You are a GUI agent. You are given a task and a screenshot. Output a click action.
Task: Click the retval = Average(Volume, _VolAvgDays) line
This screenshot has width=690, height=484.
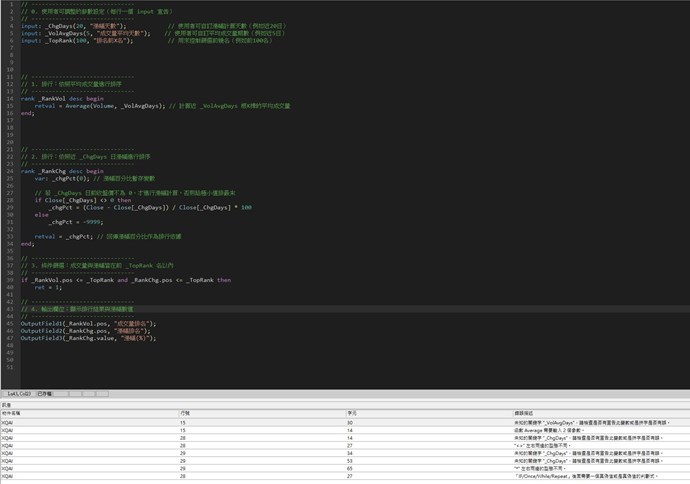click(x=100, y=105)
